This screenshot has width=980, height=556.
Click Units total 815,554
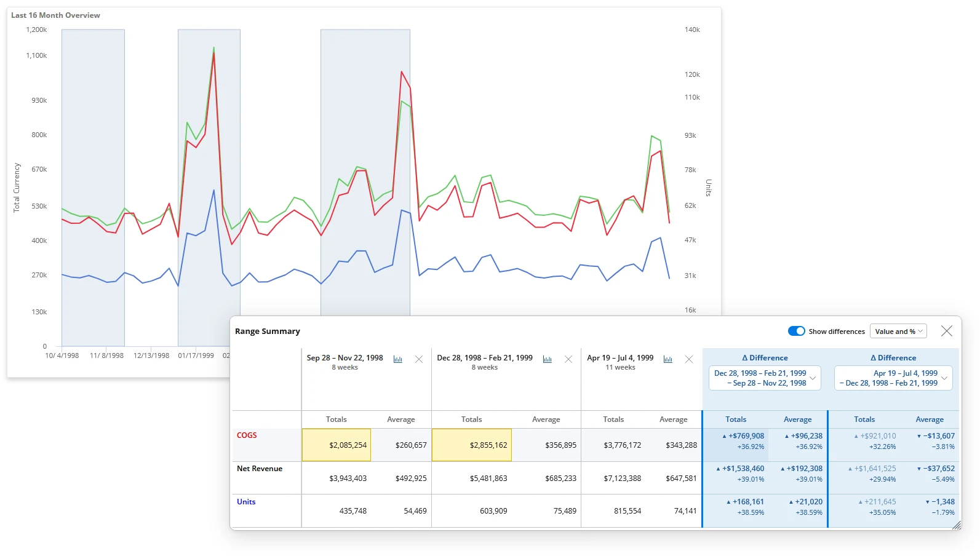pos(627,511)
